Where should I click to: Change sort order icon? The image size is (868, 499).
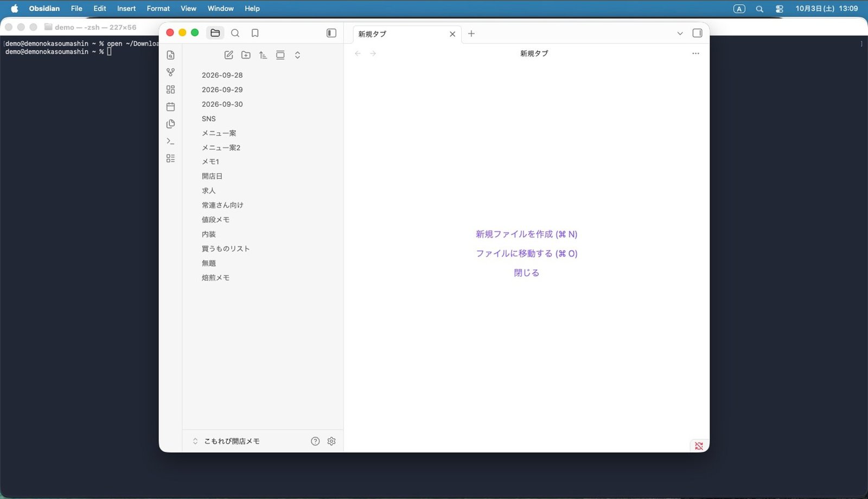(263, 55)
